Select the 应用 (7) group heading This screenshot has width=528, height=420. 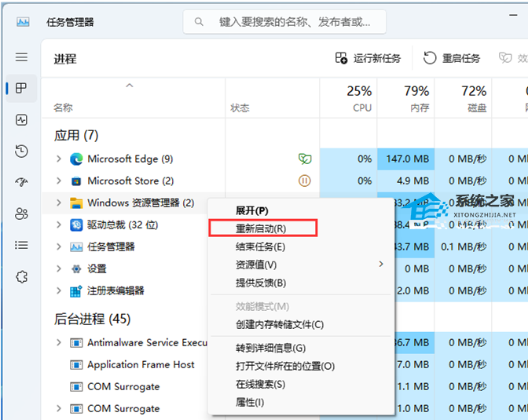coord(76,136)
